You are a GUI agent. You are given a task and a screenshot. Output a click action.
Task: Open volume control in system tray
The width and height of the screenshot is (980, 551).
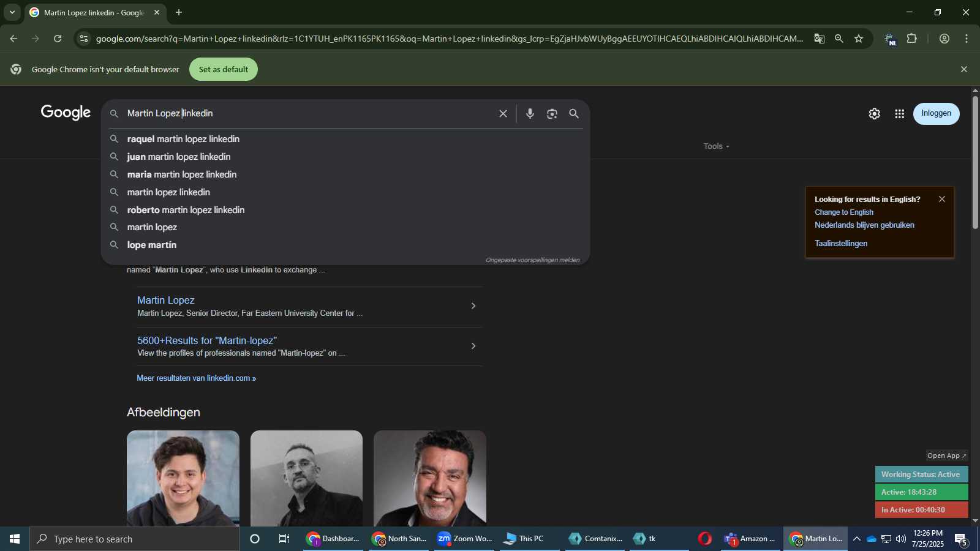coord(901,539)
